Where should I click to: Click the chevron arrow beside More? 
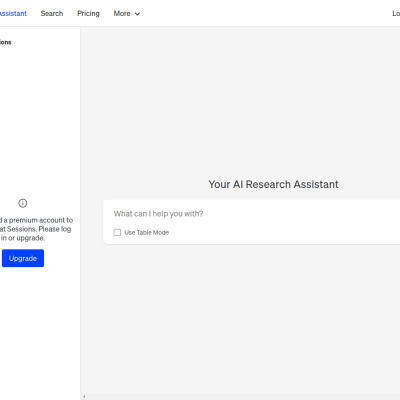tap(137, 14)
